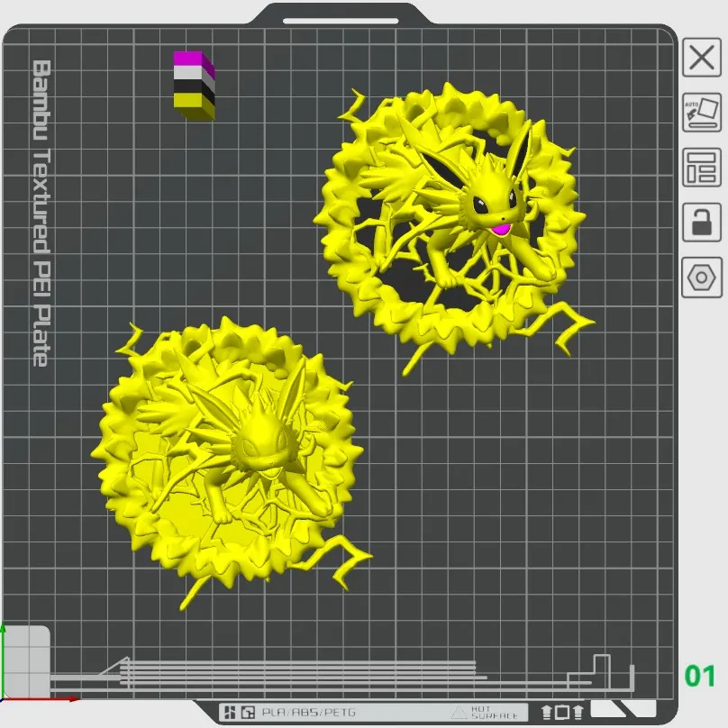Remove the plate with the X icon

(702, 58)
